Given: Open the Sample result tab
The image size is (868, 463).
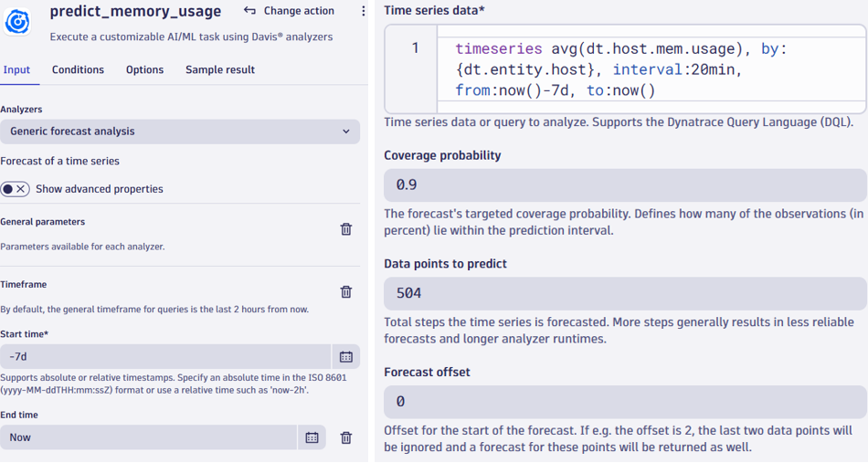Looking at the screenshot, I should tap(220, 69).
